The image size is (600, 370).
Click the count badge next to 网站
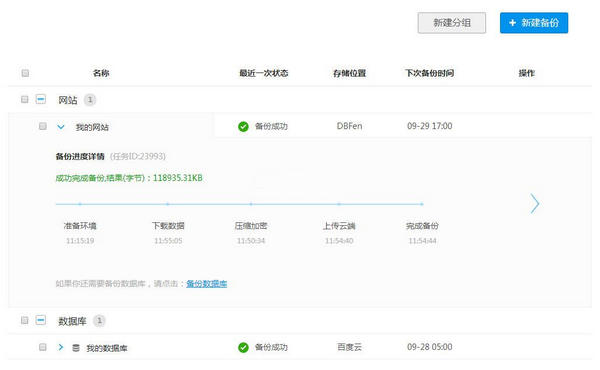[90, 100]
